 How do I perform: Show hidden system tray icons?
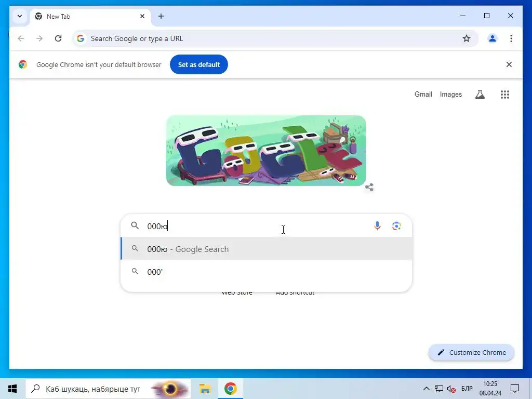[427, 389]
